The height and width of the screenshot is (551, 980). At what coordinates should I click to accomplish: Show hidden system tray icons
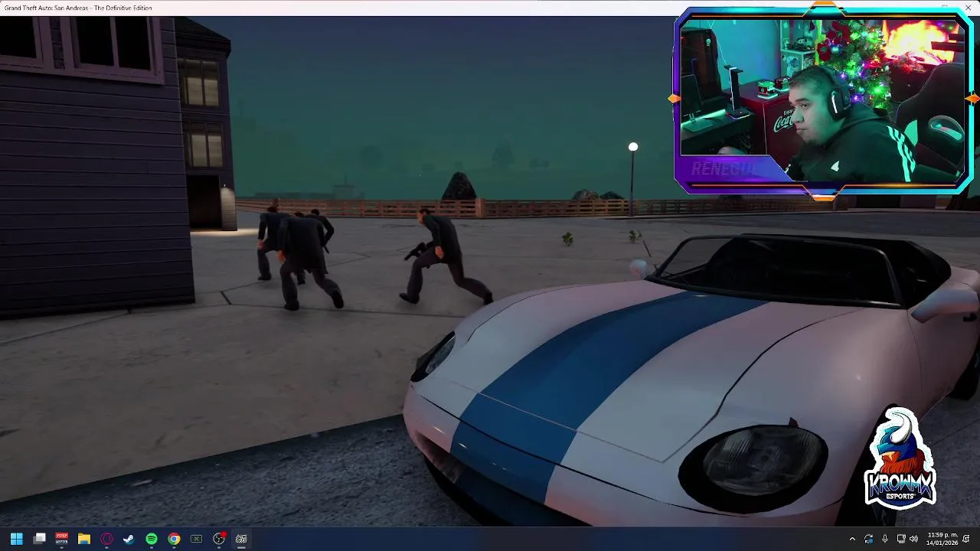pyautogui.click(x=852, y=540)
